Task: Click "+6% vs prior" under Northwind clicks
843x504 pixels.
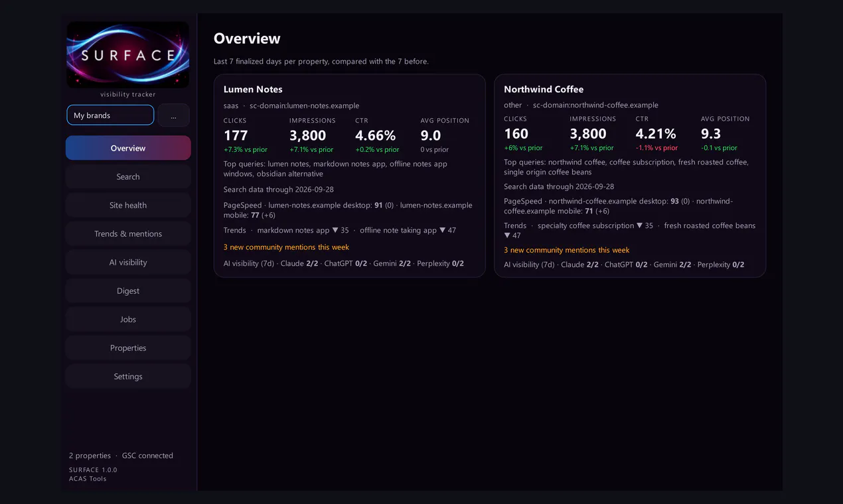Action: tap(523, 148)
